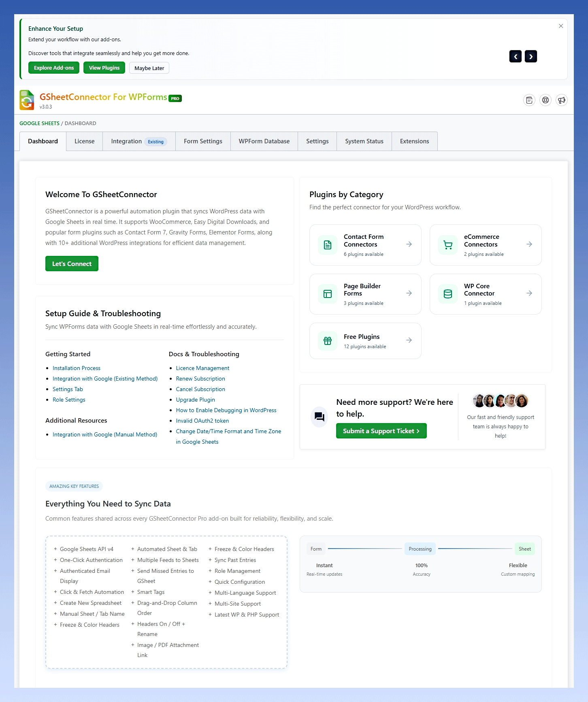Image resolution: width=588 pixels, height=702 pixels.
Task: Open the documentation icon in header
Action: 529,100
